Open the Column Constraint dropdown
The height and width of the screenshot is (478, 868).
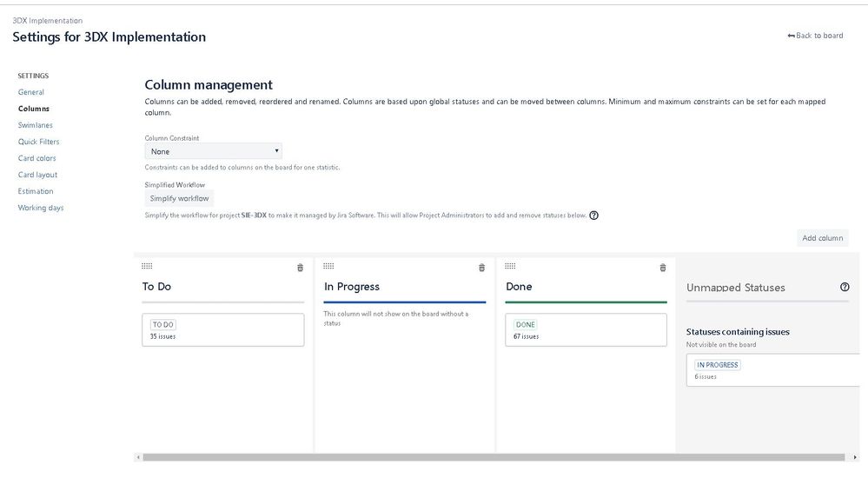(213, 151)
